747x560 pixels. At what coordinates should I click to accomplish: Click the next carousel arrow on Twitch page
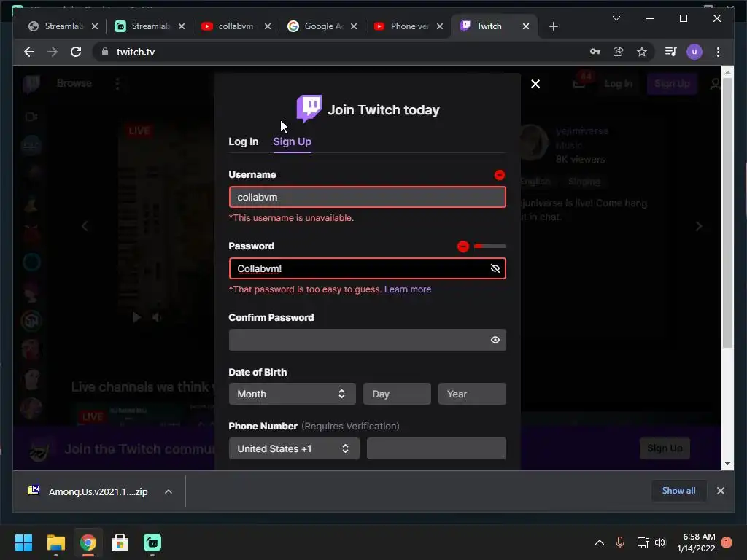(x=698, y=226)
